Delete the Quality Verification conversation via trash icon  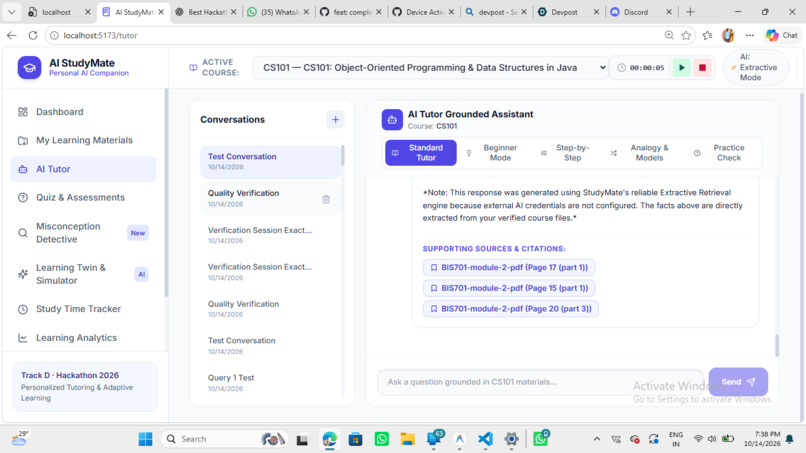coord(326,199)
